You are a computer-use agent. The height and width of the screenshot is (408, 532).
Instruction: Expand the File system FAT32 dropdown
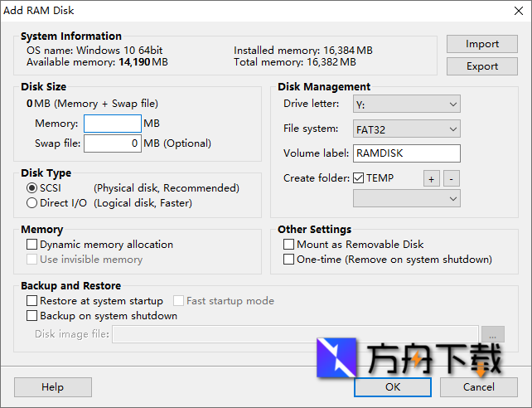click(x=406, y=129)
